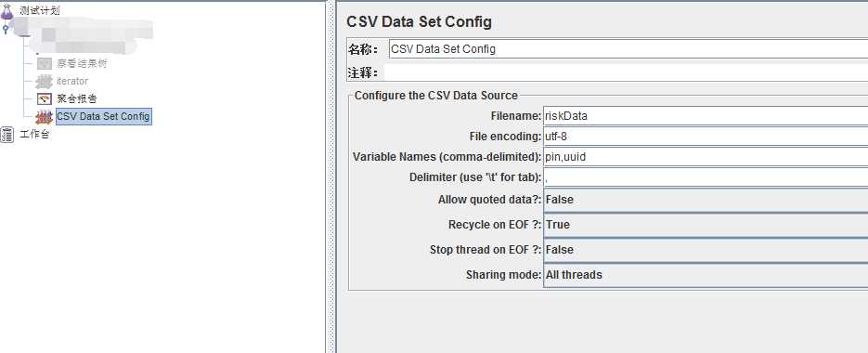868x353 pixels.
Task: Click the Variable Names field with pin,uuid
Action: [x=706, y=157]
